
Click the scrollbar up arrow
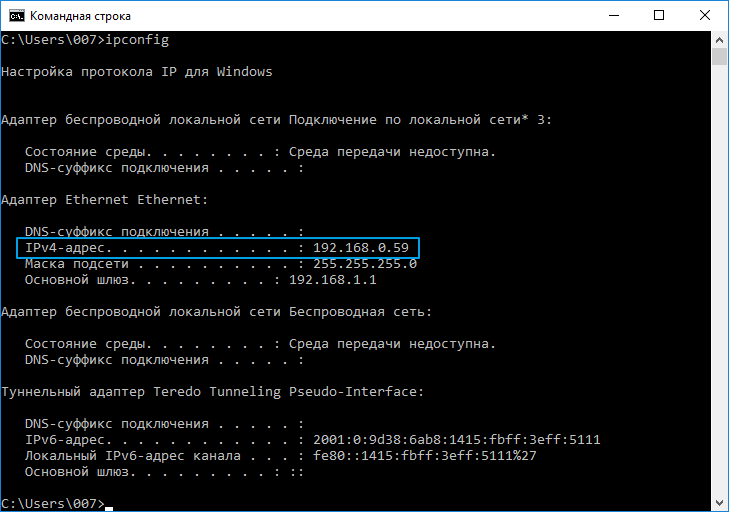click(x=719, y=39)
